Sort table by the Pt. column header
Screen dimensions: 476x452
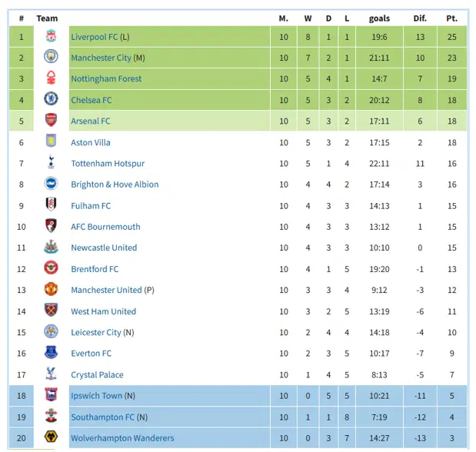click(451, 18)
